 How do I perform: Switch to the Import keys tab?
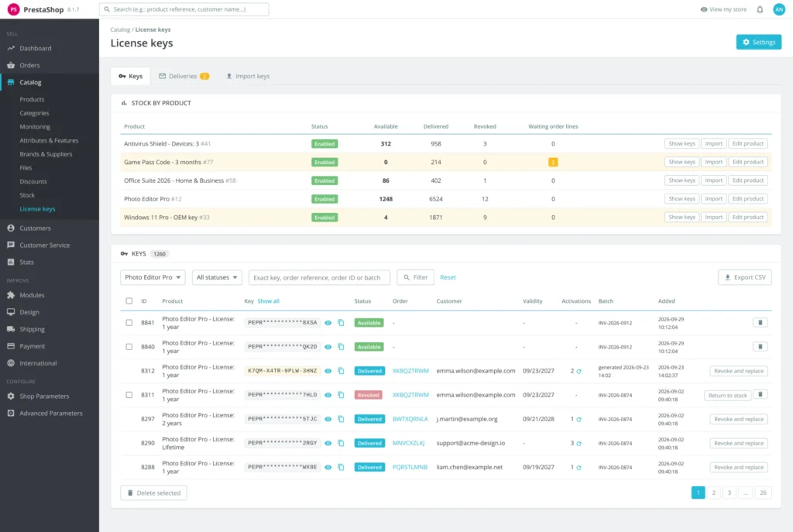[x=248, y=76]
